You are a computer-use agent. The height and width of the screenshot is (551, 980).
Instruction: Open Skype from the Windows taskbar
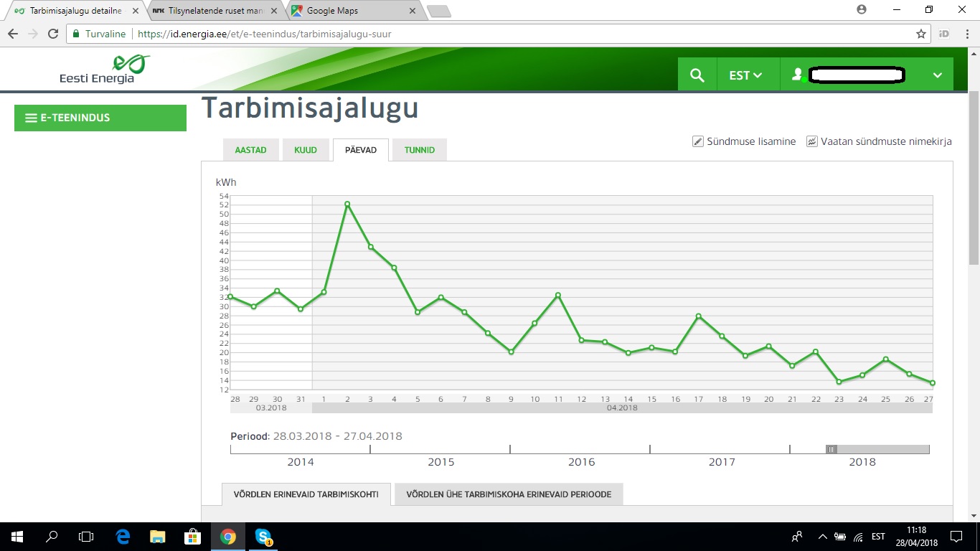[263, 536]
